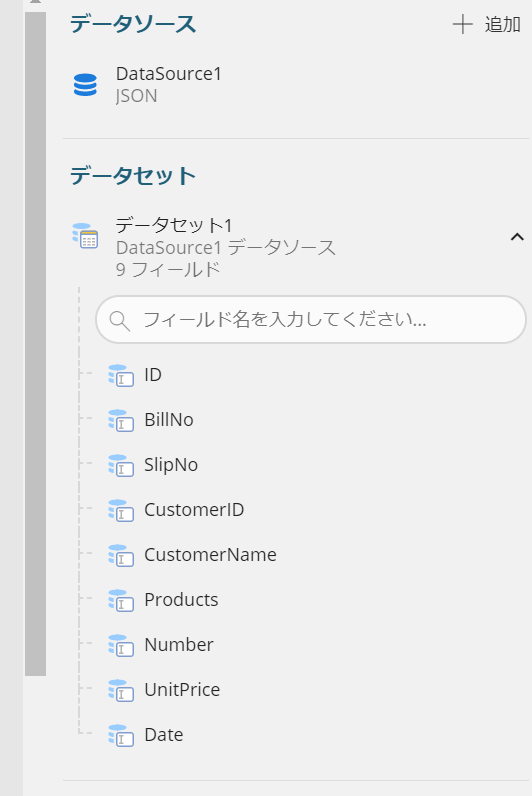Click the field icon next to BillNo
The width and height of the screenshot is (532, 796).
point(121,420)
